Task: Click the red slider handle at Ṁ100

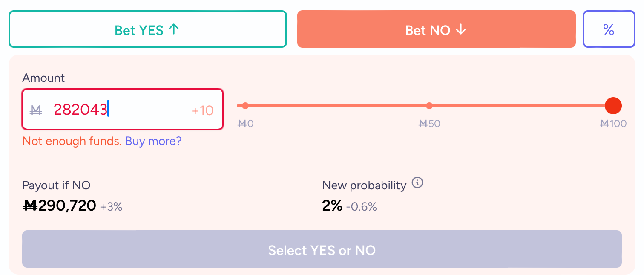Action: point(613,105)
